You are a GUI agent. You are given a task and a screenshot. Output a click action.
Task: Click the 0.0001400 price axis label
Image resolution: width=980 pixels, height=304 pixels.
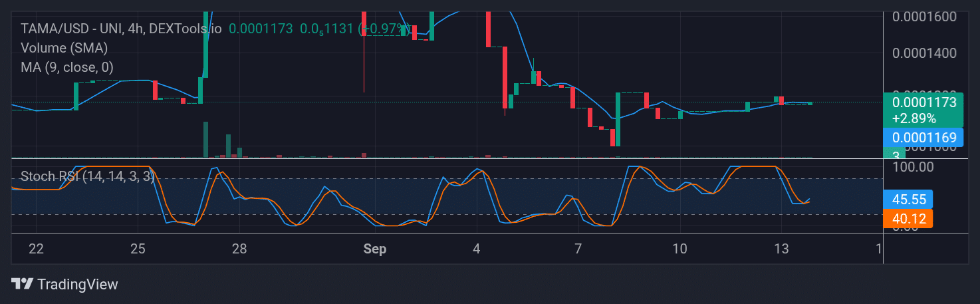(x=924, y=53)
